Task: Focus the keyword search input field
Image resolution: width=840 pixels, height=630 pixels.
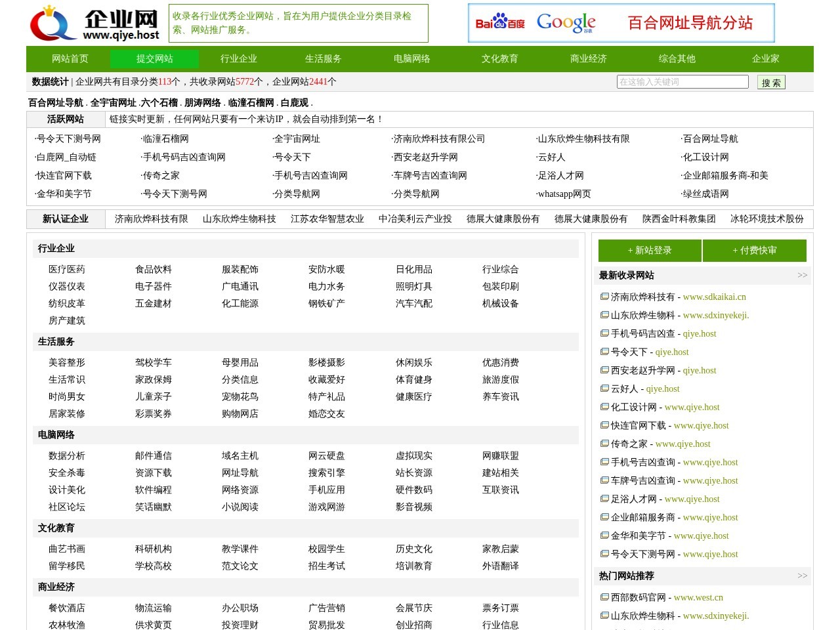Action: click(682, 82)
